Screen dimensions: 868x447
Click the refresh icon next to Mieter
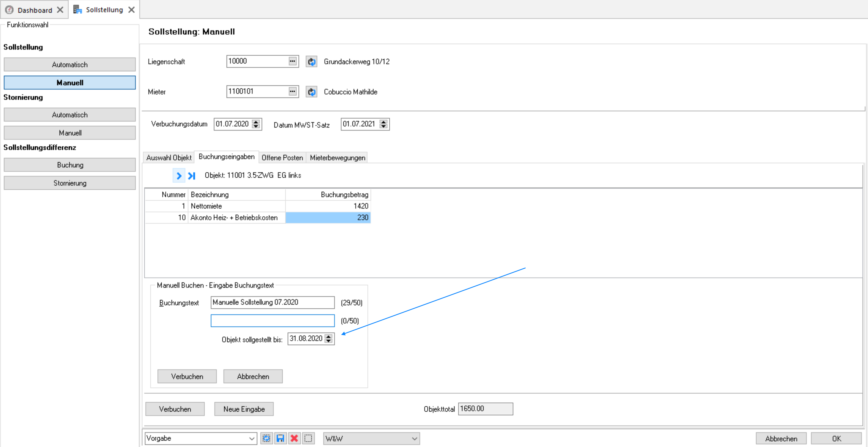tap(311, 92)
